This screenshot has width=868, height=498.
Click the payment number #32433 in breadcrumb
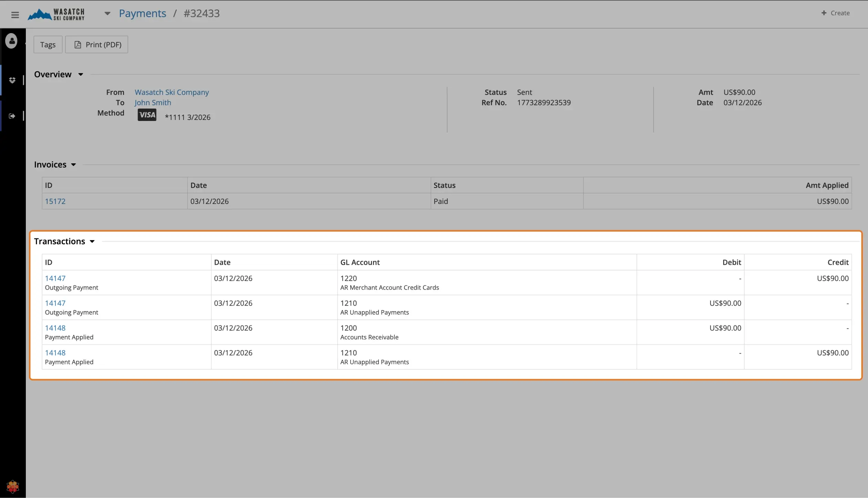point(201,13)
